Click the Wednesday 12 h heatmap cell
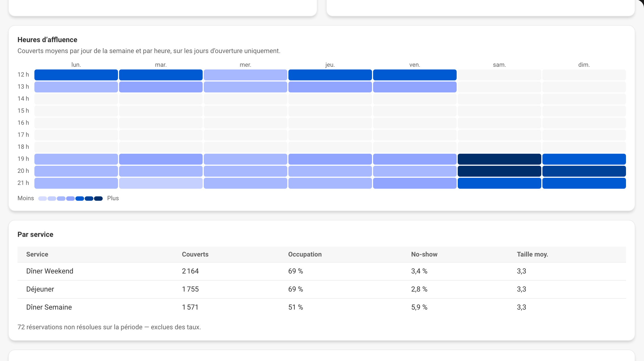The width and height of the screenshot is (644, 361). [245, 75]
